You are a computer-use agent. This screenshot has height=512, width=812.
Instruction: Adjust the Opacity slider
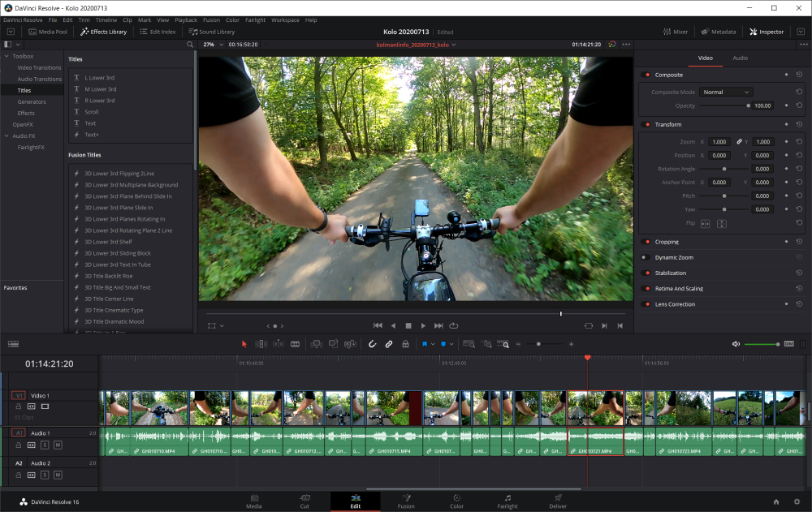coord(748,105)
